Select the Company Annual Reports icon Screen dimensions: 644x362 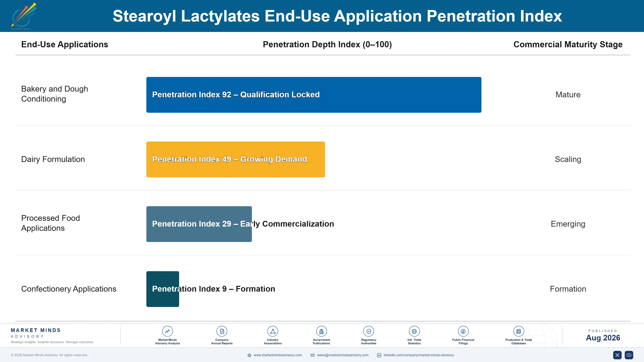click(222, 331)
